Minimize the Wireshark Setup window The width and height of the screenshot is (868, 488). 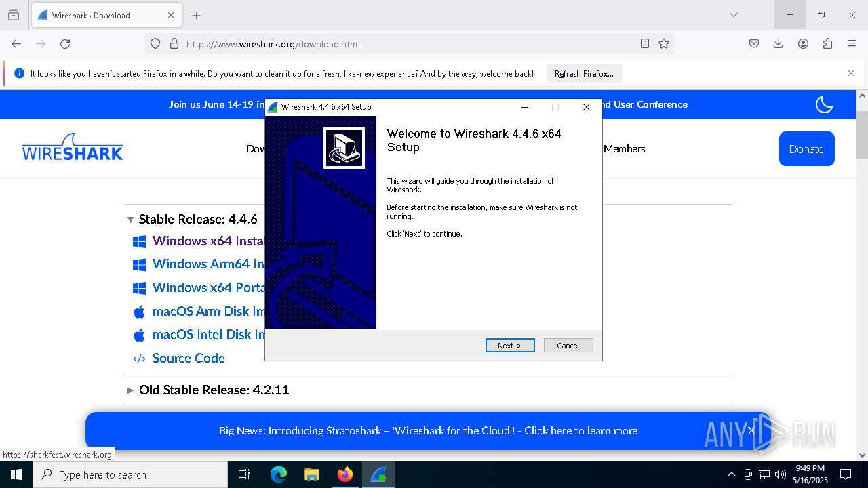[525, 107]
